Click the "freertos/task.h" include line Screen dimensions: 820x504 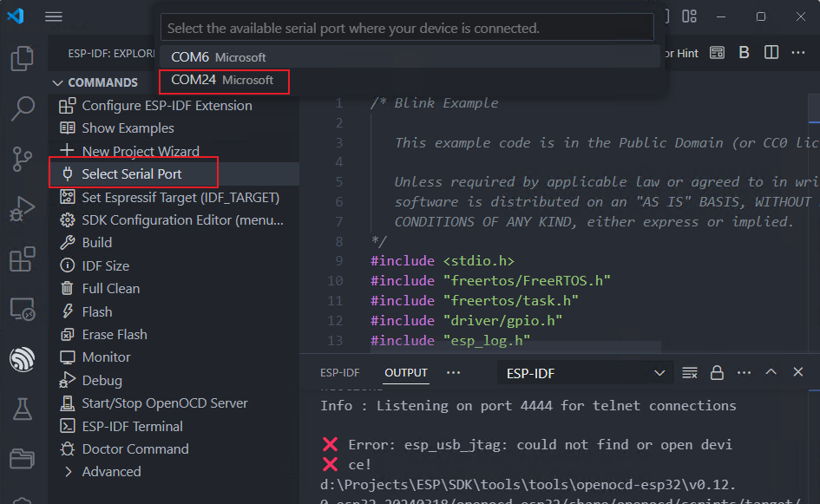[x=475, y=301]
